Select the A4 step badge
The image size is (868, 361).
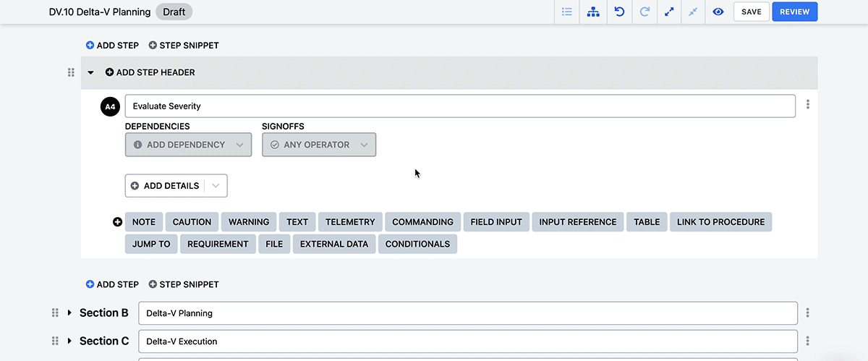pos(110,106)
